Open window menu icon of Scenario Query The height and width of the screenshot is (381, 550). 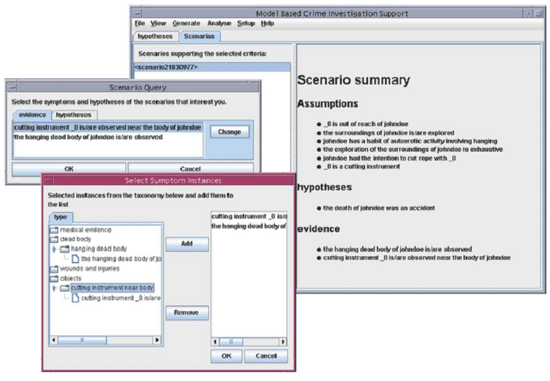click(12, 87)
